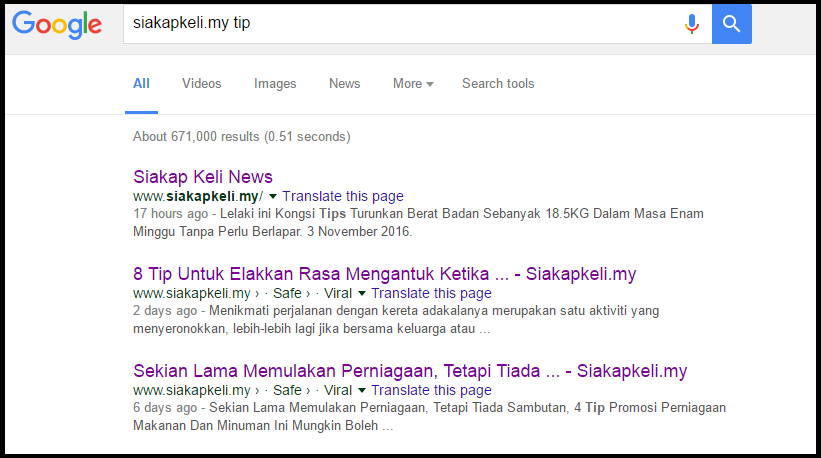Open the News tab
Screen dimensions: 821x458
tap(345, 84)
